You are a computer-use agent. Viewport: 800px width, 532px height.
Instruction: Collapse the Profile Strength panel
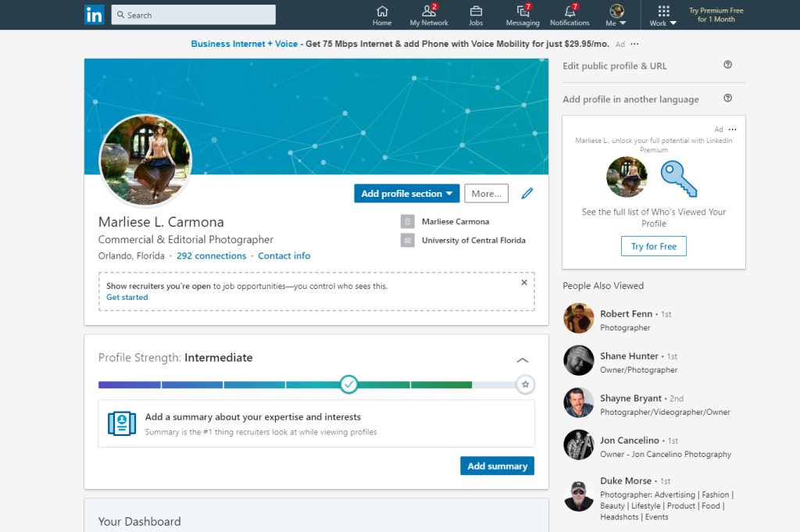523,360
